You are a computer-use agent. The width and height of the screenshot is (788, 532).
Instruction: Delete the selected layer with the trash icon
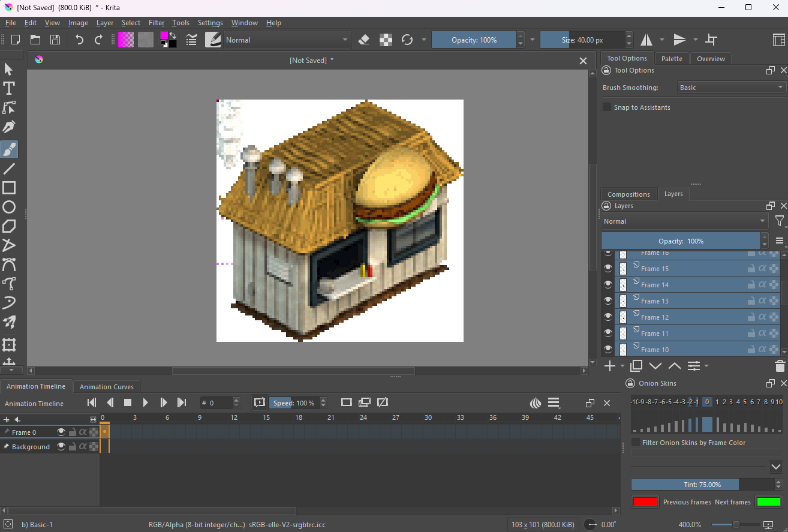pos(780,366)
